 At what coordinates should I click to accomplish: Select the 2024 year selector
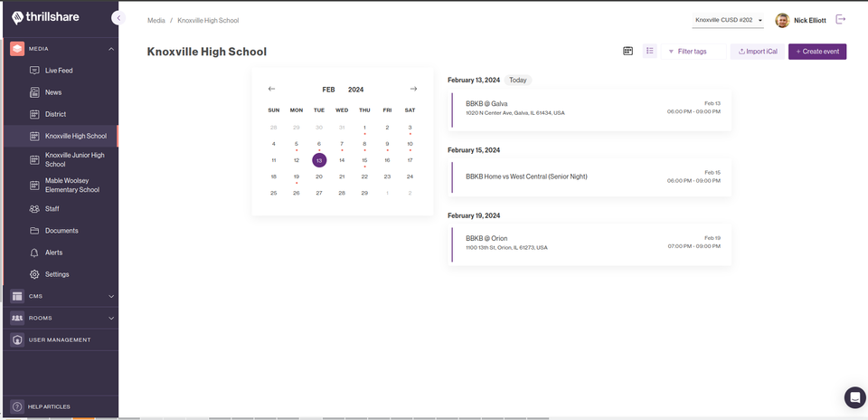pyautogui.click(x=356, y=90)
